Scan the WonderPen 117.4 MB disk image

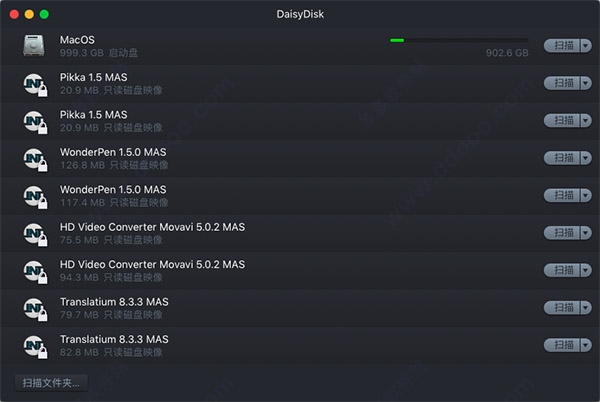pyautogui.click(x=562, y=195)
